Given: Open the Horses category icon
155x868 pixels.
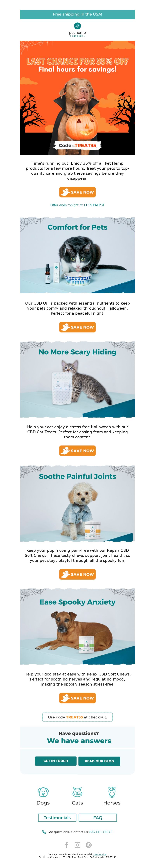Looking at the screenshot, I should click(112, 791).
